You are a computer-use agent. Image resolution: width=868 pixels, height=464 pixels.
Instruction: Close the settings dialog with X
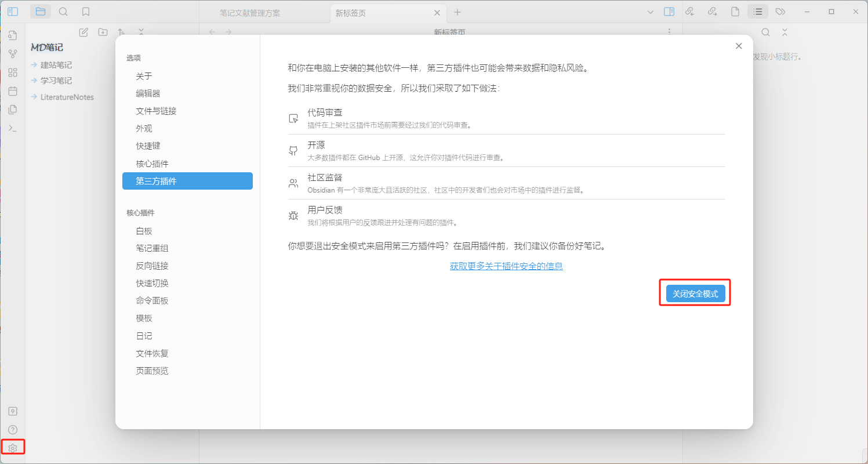point(739,46)
